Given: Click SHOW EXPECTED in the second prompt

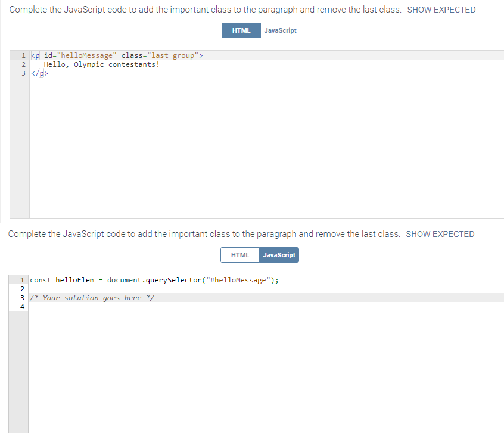Looking at the screenshot, I should pos(440,234).
